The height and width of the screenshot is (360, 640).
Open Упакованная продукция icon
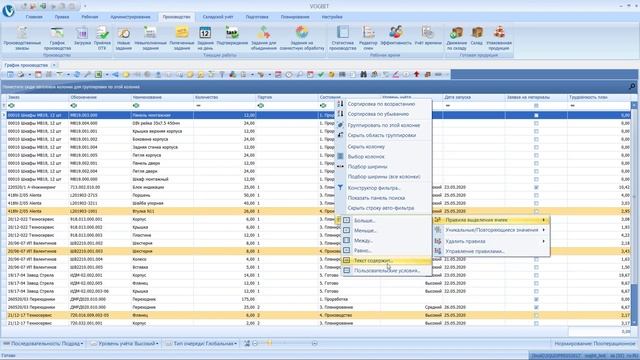(x=499, y=38)
